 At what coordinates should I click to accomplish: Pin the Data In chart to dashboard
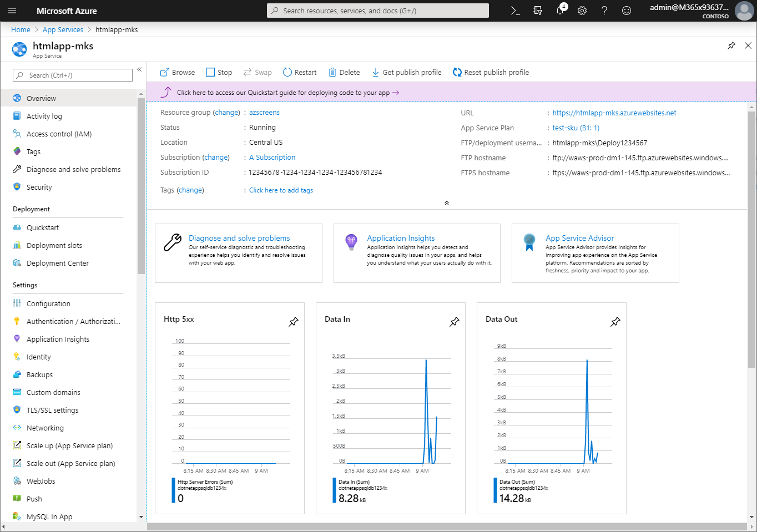[455, 322]
